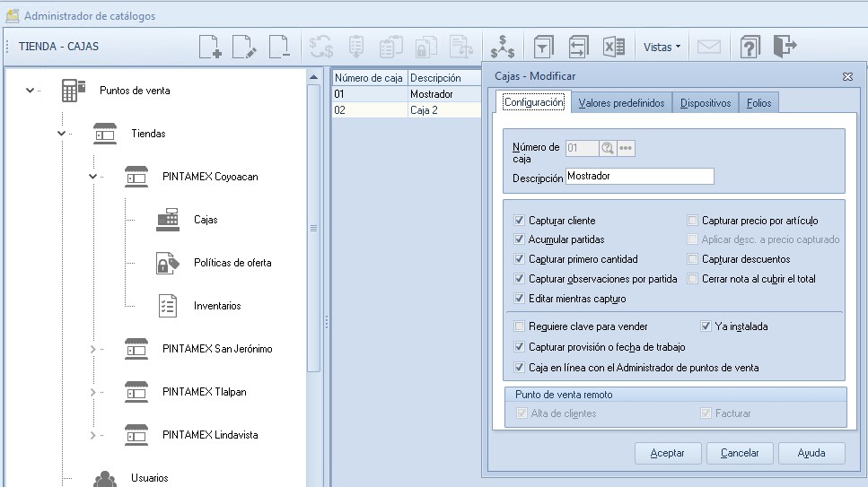868x487 pixels.
Task: Switch to the Valores predefinidos tab
Action: coord(621,103)
